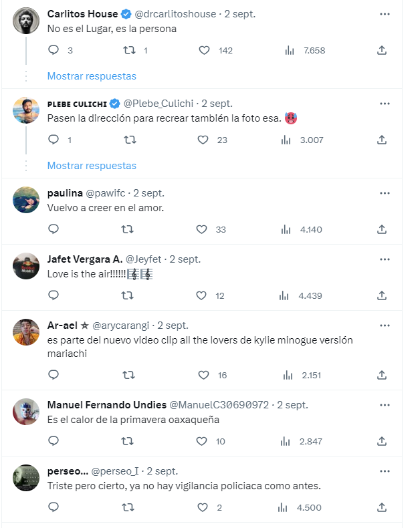Reply to paulina's tweet
Viewport: 420px width, 528px height.
(54, 229)
